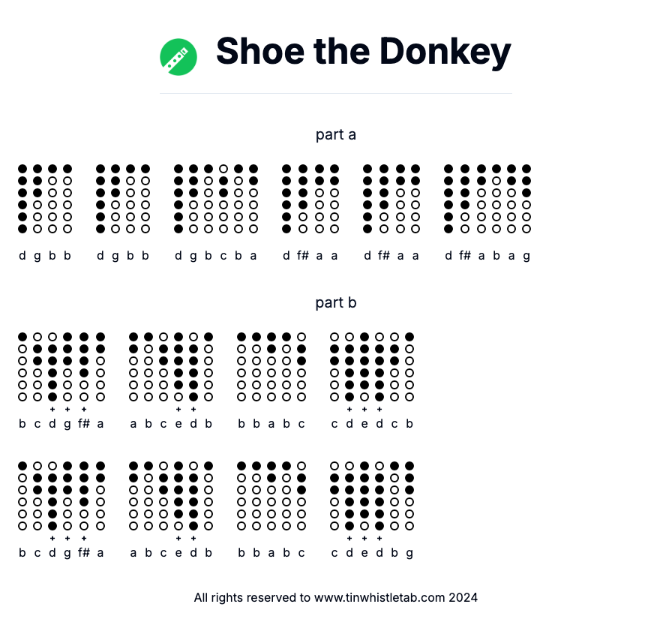Screen dimensions: 672x622
Task: Click the note letters "c d e d c b"
Action: (x=372, y=424)
